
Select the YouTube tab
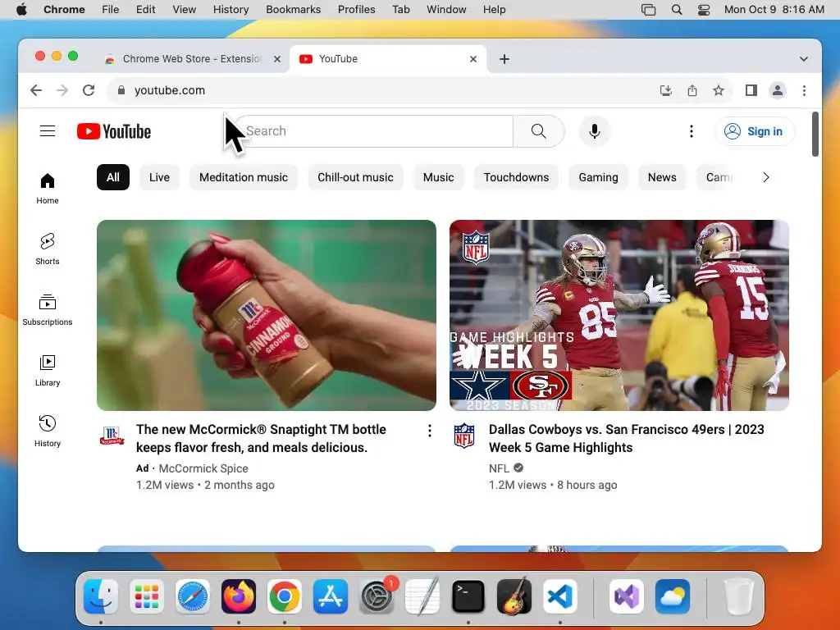(x=388, y=59)
